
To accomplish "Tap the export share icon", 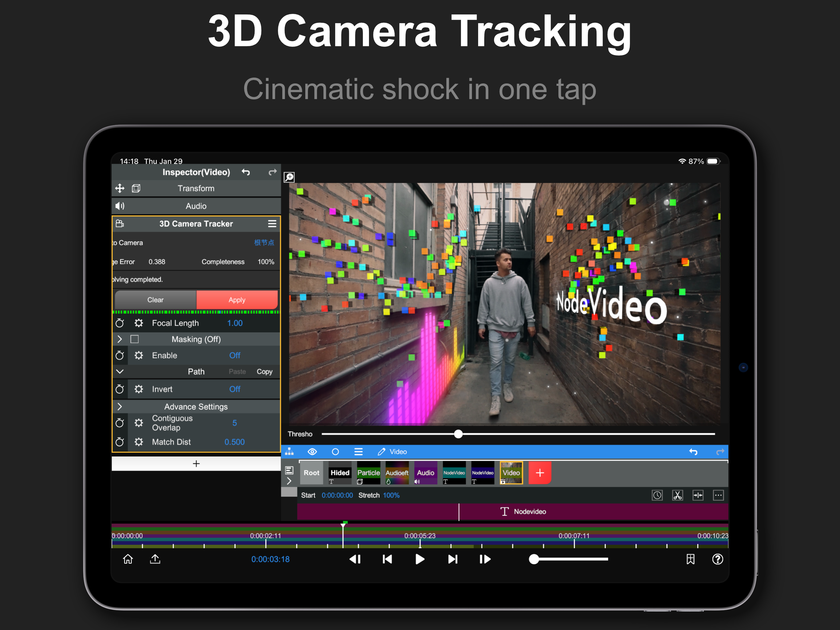I will click(155, 559).
